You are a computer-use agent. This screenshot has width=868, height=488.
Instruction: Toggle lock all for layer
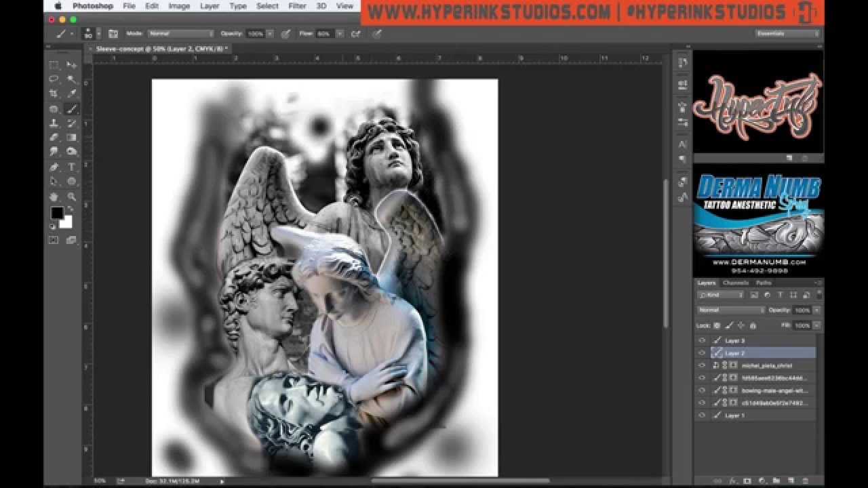pyautogui.click(x=752, y=325)
